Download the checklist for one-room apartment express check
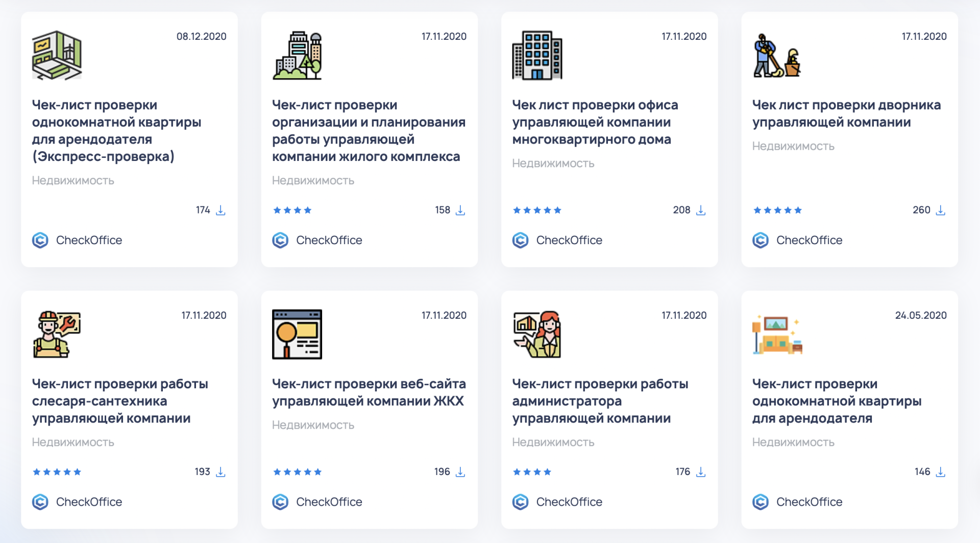Image resolution: width=980 pixels, height=543 pixels. coord(220,210)
